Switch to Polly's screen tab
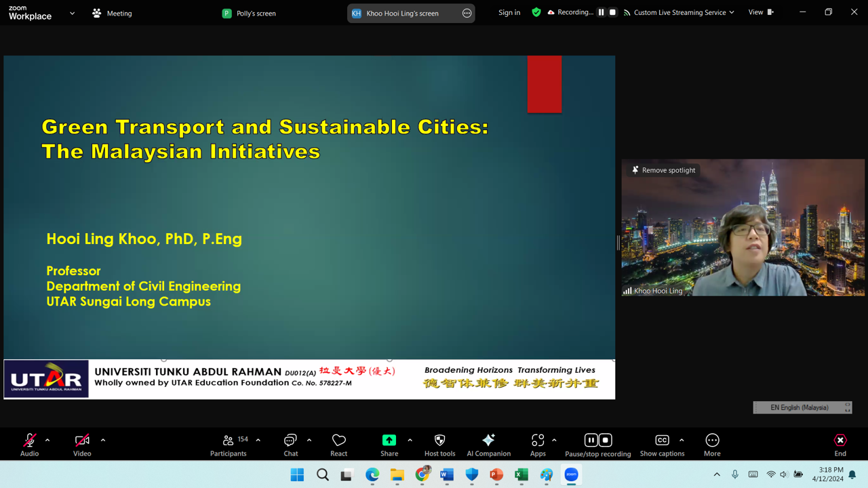868x488 pixels. (249, 13)
